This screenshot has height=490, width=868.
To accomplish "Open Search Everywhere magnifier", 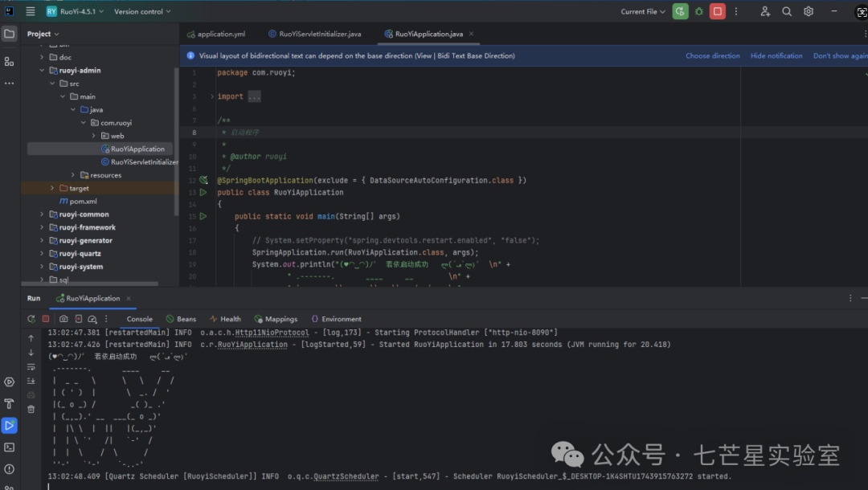I will click(x=787, y=11).
